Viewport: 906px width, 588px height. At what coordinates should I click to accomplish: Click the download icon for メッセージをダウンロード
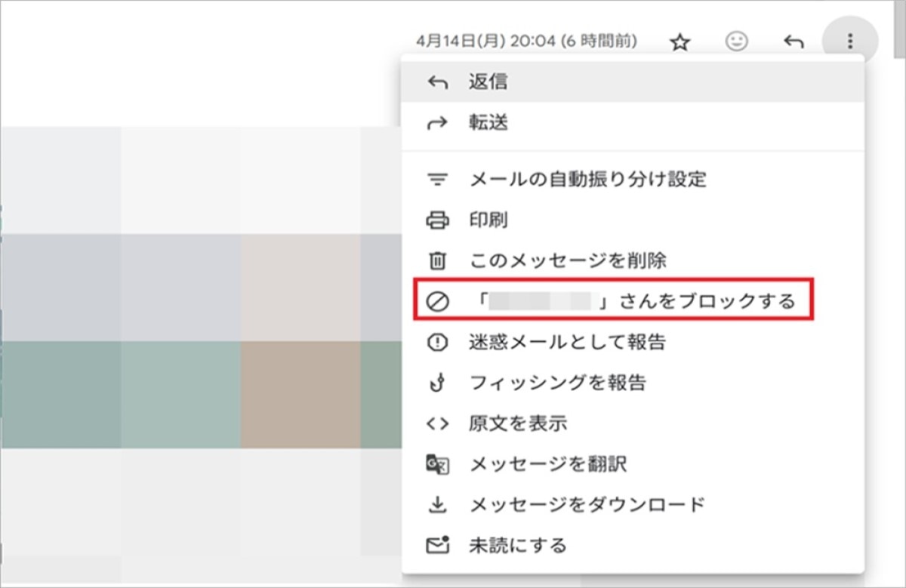pos(438,504)
